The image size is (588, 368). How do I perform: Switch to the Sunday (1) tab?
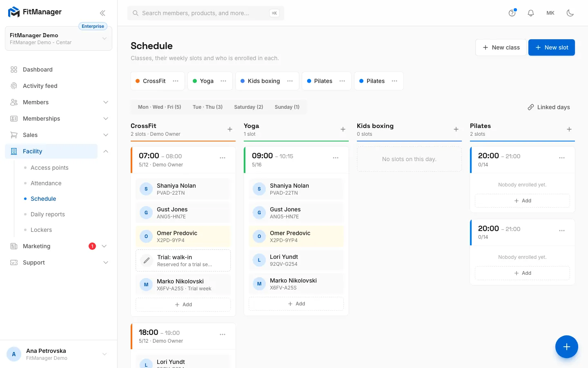(287, 107)
